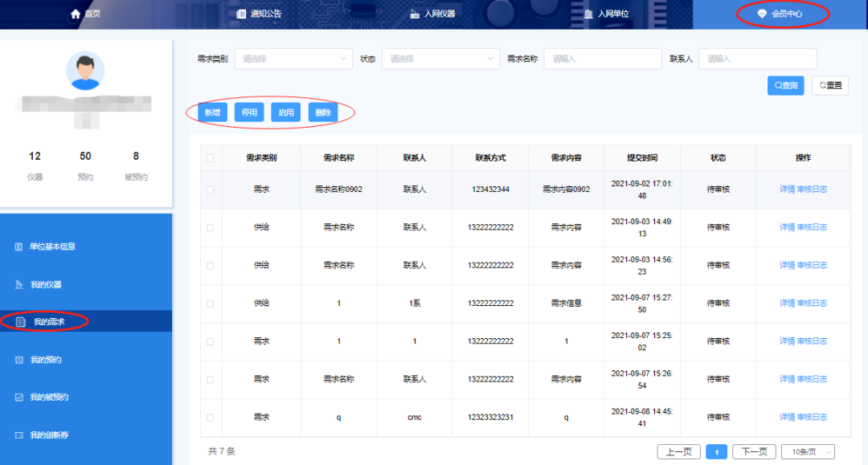Click the user avatar profile picture
The width and height of the screenshot is (868, 465).
(x=85, y=71)
